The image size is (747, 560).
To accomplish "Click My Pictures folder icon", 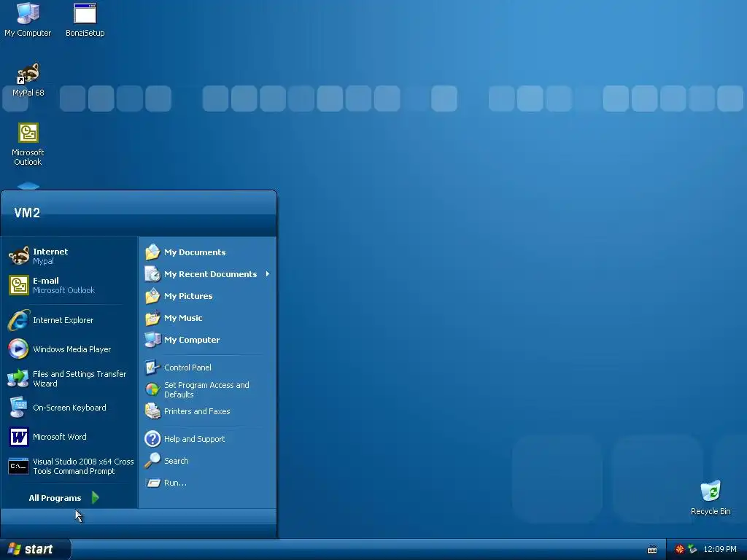I will click(x=152, y=296).
